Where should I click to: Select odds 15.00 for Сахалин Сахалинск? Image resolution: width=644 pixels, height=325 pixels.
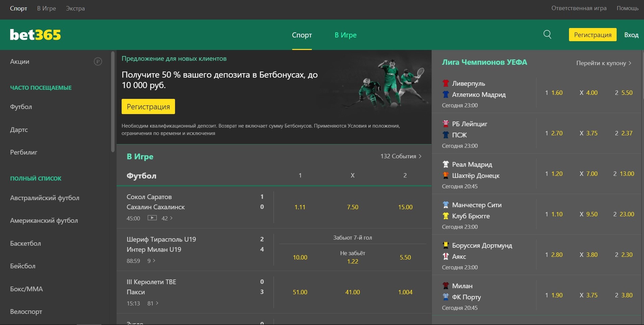pyautogui.click(x=405, y=207)
